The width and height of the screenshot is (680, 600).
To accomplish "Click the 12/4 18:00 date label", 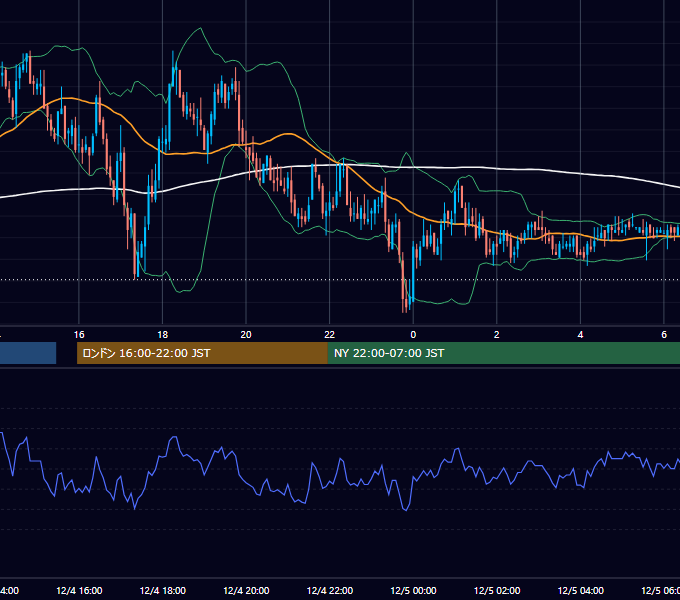I will point(163,591).
